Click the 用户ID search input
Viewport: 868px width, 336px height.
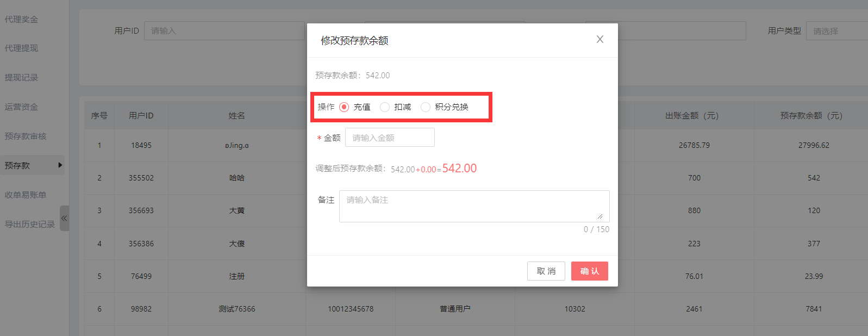(x=224, y=31)
